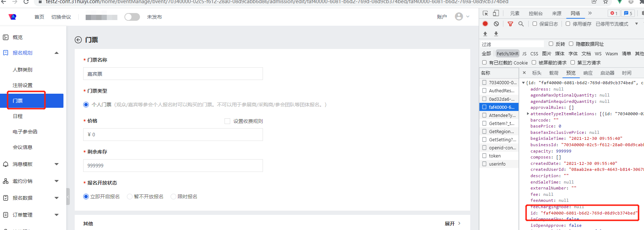Click the back arrow beside 门票 heading
Image resolution: width=644 pixels, height=230 pixels.
tap(78, 40)
